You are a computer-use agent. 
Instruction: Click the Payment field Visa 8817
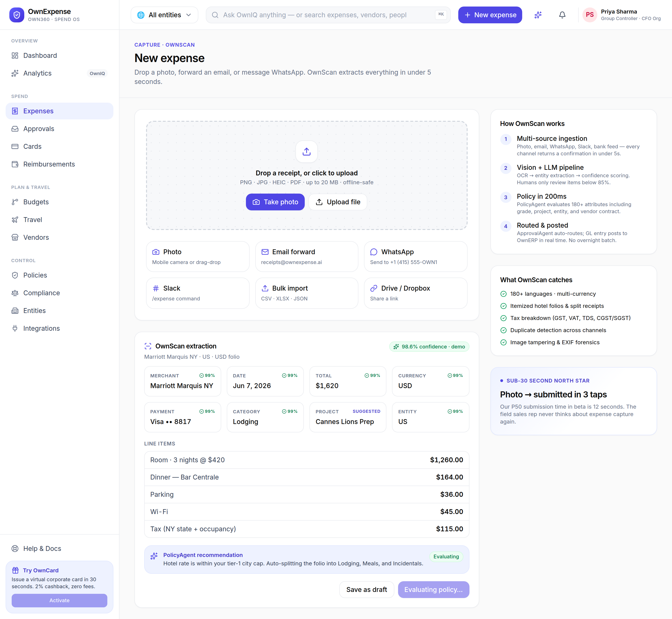183,417
